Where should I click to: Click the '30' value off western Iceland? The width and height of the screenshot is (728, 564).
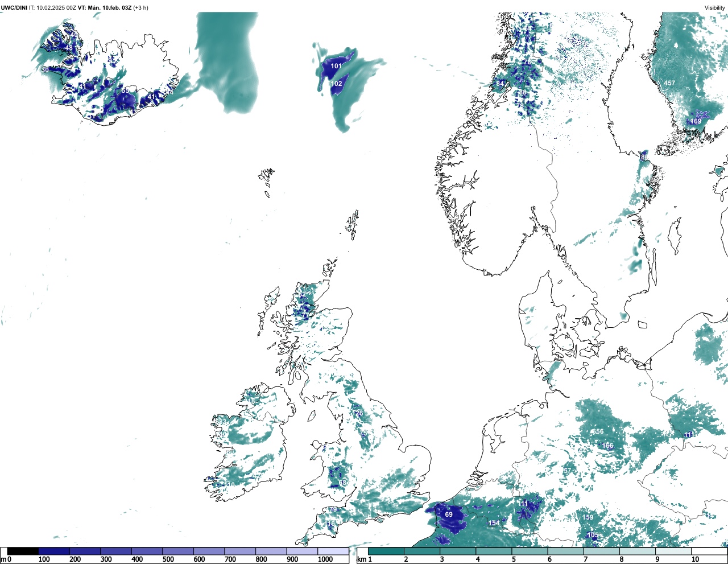tap(45, 70)
